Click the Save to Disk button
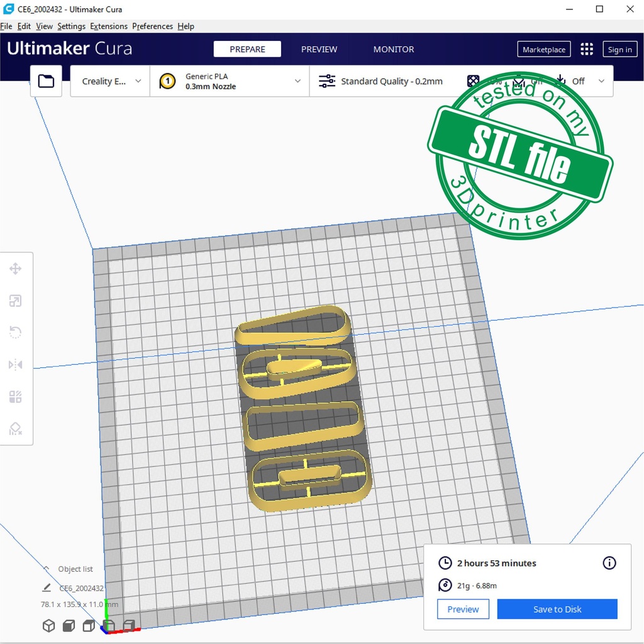 pos(557,609)
